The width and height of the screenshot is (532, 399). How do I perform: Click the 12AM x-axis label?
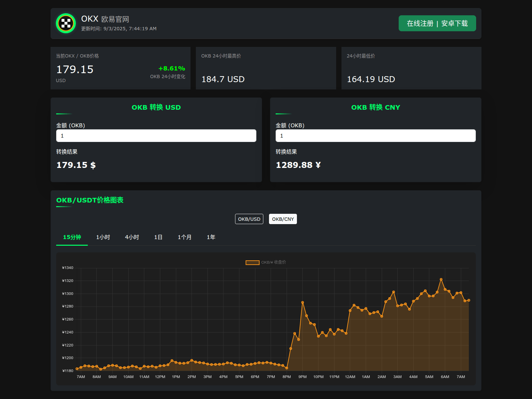tap(350, 377)
